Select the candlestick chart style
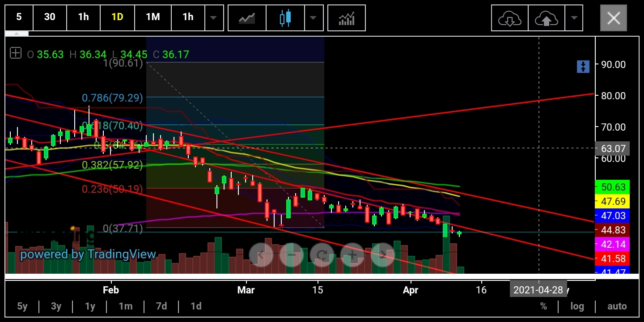The width and height of the screenshot is (644, 322). point(285,18)
